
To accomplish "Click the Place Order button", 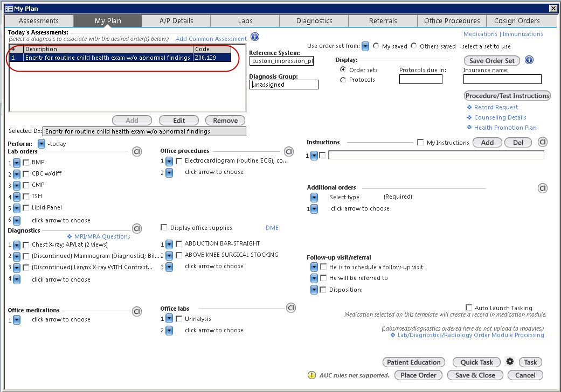I will click(x=418, y=375).
